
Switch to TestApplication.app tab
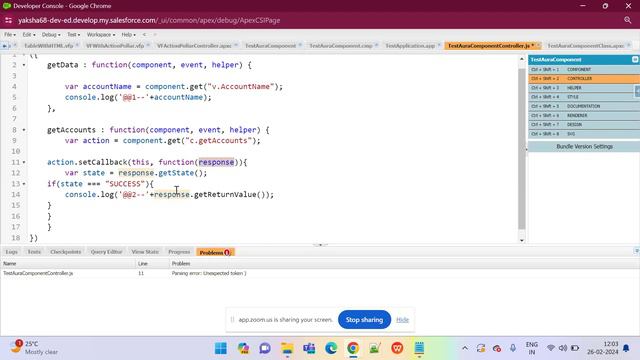click(x=410, y=46)
